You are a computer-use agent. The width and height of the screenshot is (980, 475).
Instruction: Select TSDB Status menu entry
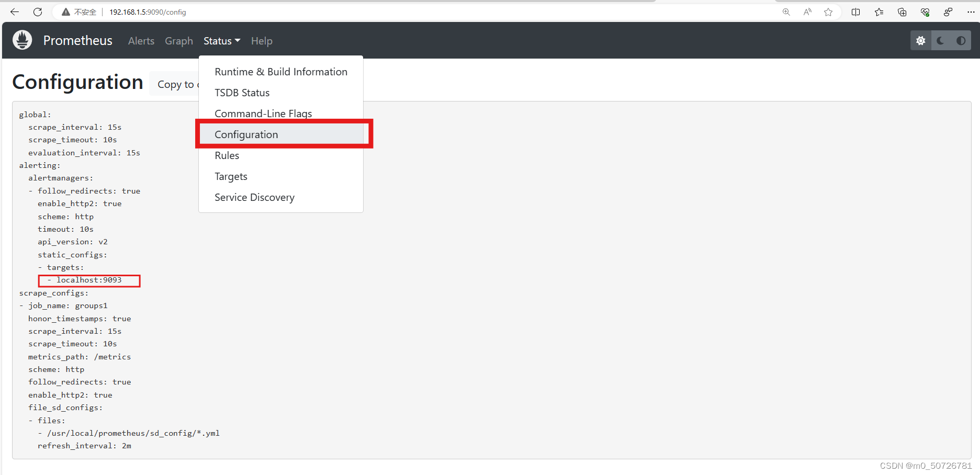tap(281, 93)
